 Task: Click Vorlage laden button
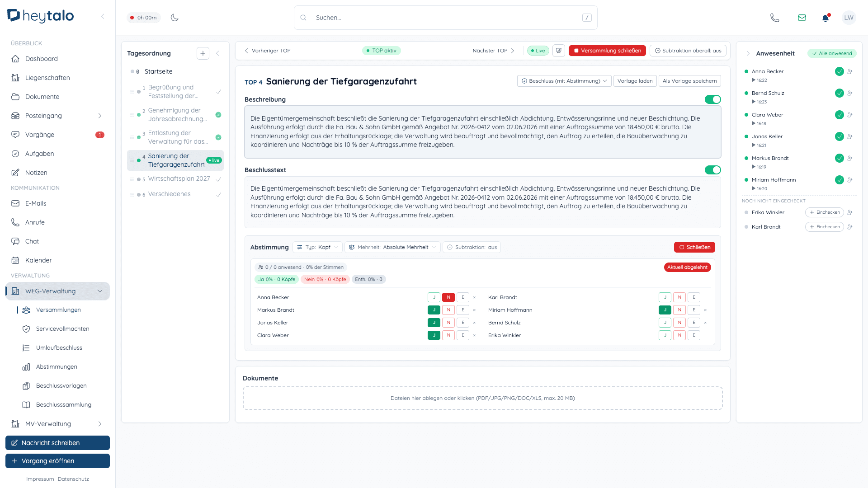point(635,81)
